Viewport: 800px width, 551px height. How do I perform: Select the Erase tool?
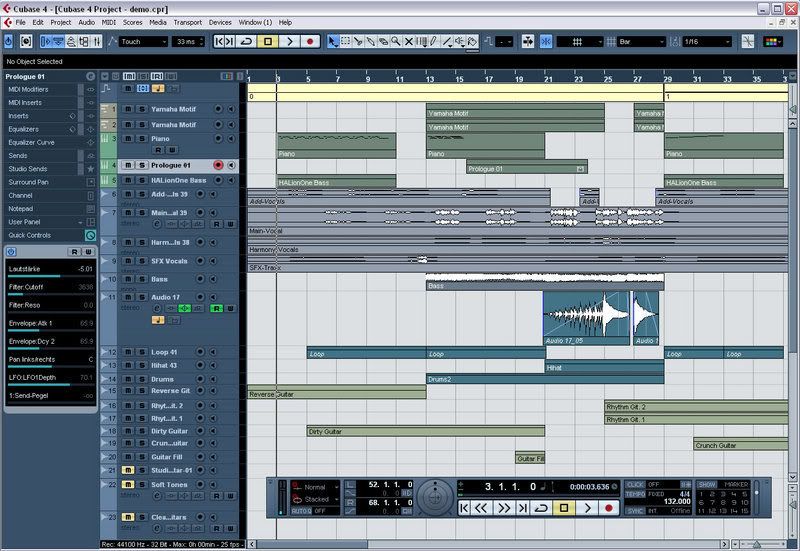point(383,41)
